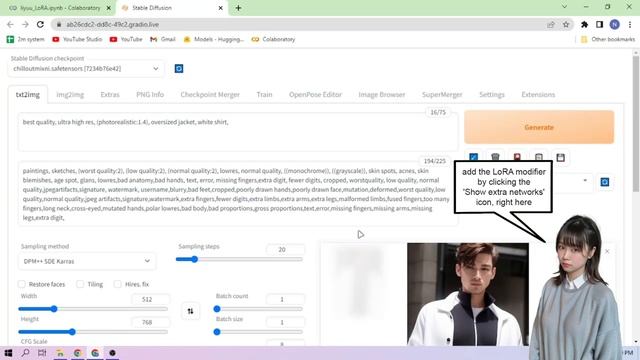
Task: Click the Show extra networks red icon
Action: tap(517, 157)
